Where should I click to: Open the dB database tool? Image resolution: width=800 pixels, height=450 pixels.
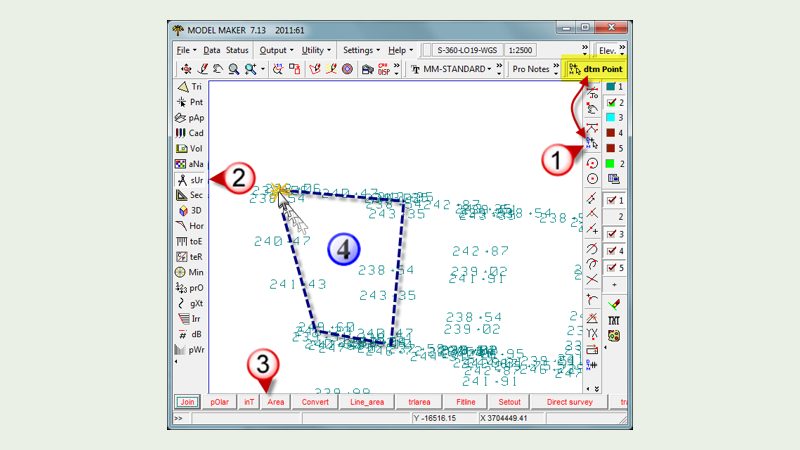189,334
